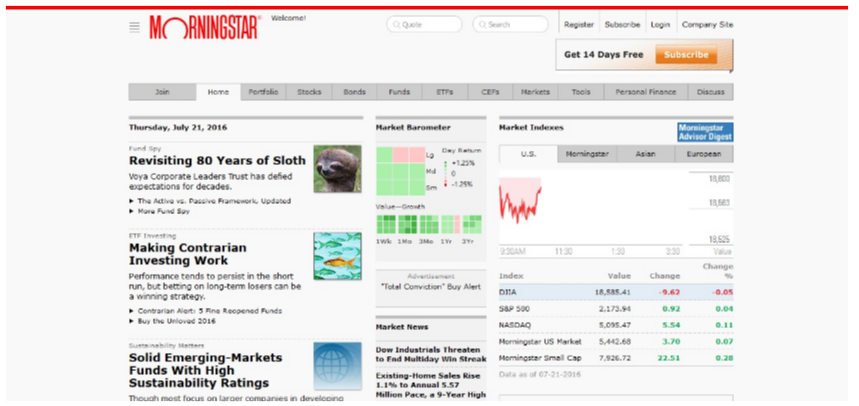
Task: Open the Discuss tab
Action: (x=711, y=92)
